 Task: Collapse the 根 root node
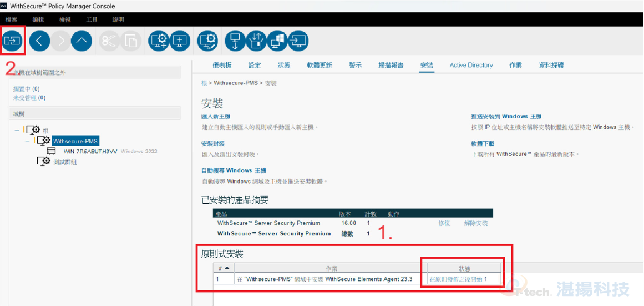17,130
